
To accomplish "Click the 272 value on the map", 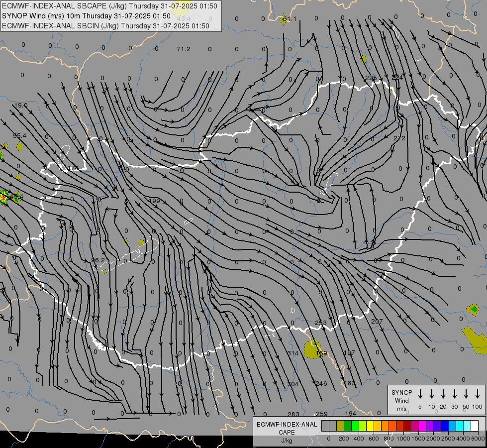I will pyautogui.click(x=399, y=138).
